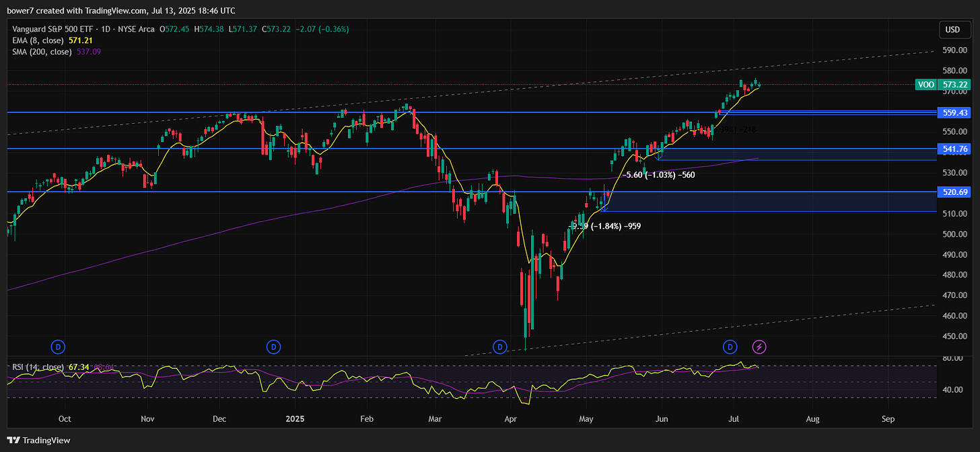Click the RSI 40.00 axis value
The image size is (980, 452).
click(953, 390)
